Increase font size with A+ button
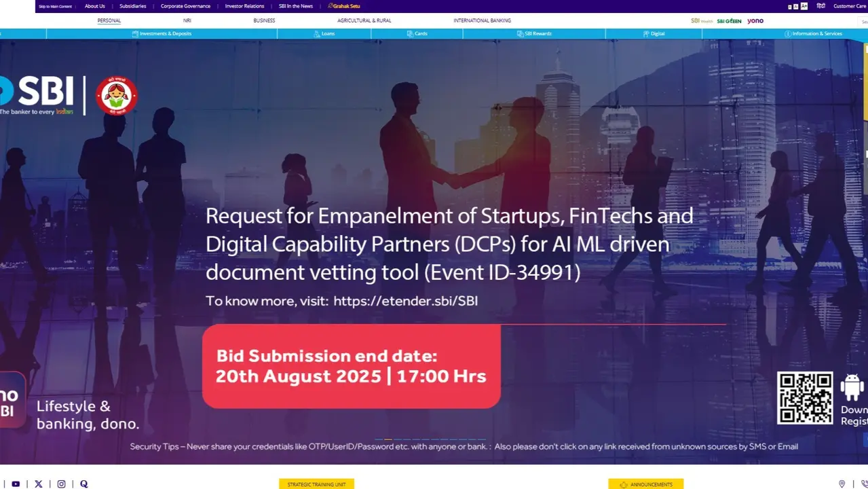The height and width of the screenshot is (489, 868). pos(804,6)
